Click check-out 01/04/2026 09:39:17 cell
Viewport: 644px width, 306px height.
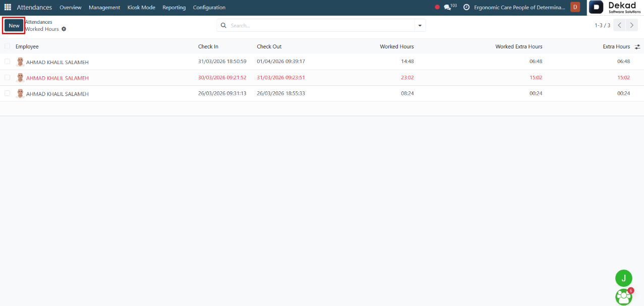coord(281,62)
